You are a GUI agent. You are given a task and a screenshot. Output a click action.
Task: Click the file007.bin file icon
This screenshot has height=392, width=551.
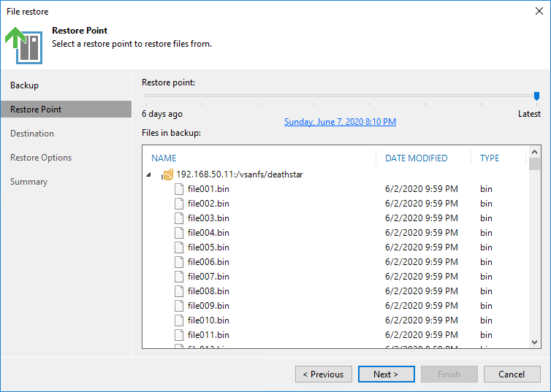[x=179, y=277]
